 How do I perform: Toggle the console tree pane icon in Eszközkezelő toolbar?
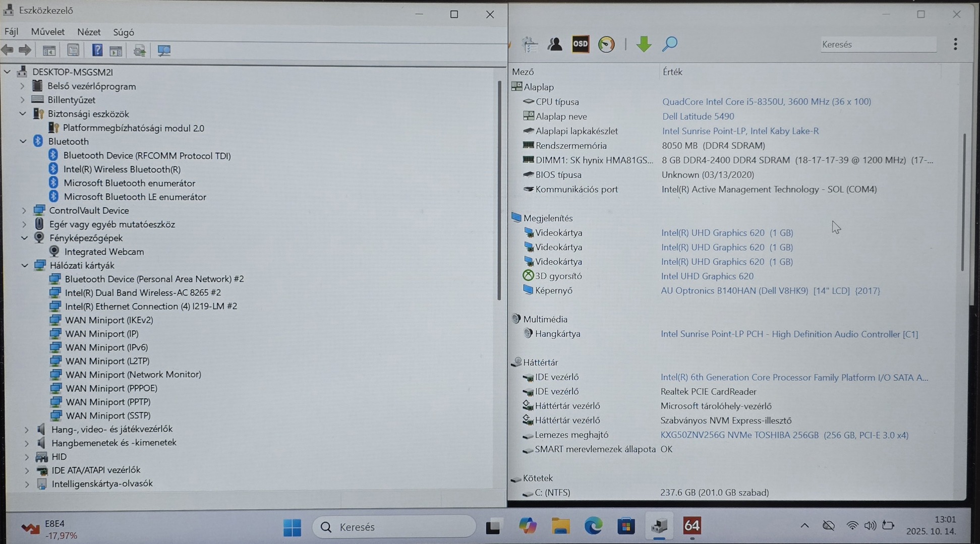[x=49, y=50]
